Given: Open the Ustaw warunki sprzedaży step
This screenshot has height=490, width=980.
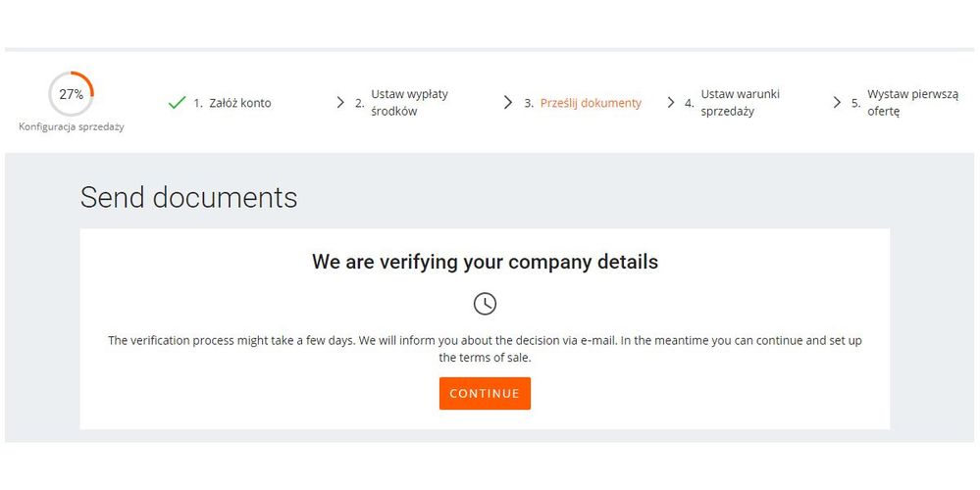Looking at the screenshot, I should coord(740,103).
